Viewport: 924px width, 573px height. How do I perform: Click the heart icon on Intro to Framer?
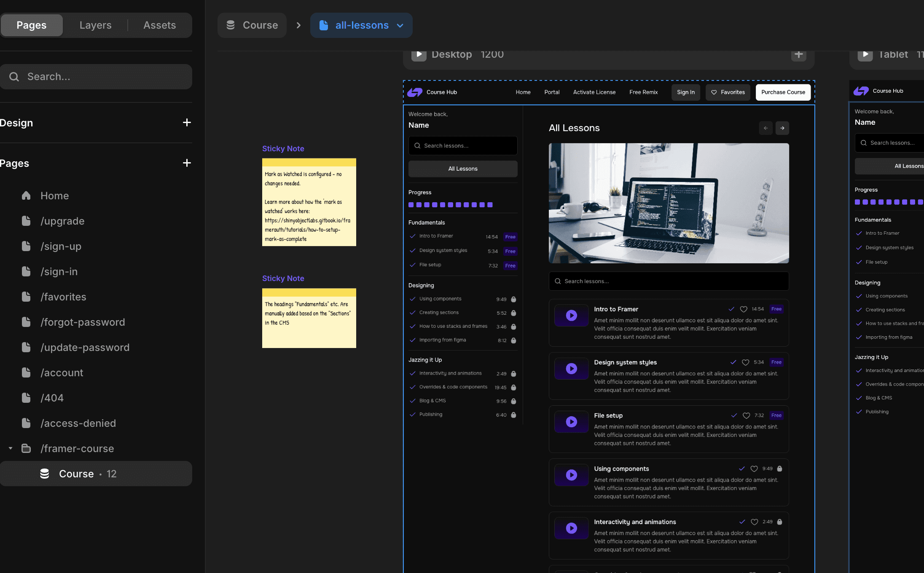click(x=744, y=309)
